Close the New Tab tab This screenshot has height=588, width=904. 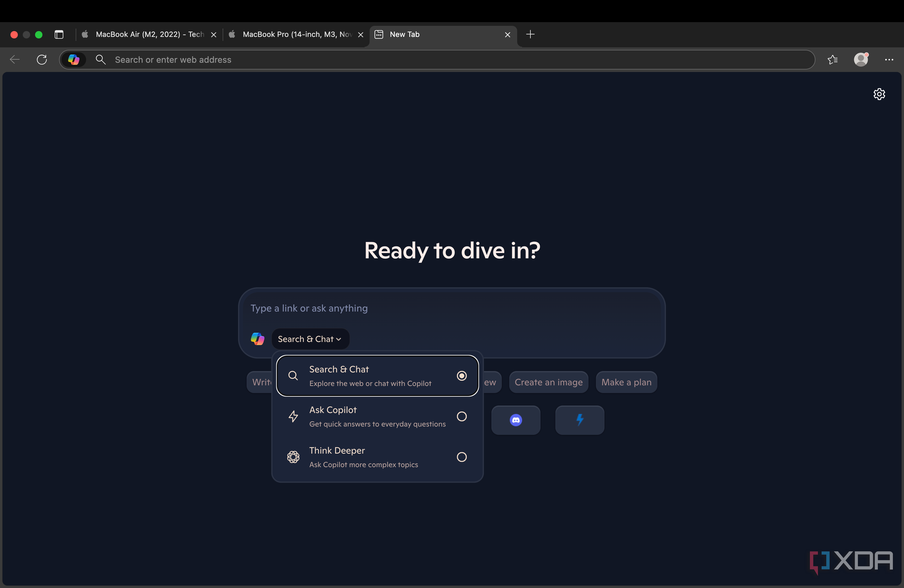coord(507,35)
